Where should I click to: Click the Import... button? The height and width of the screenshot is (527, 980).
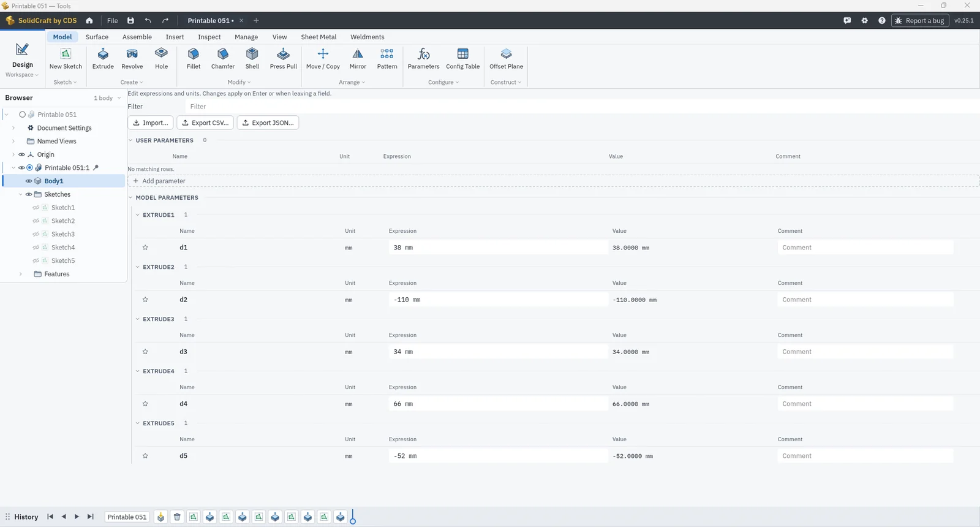(151, 123)
